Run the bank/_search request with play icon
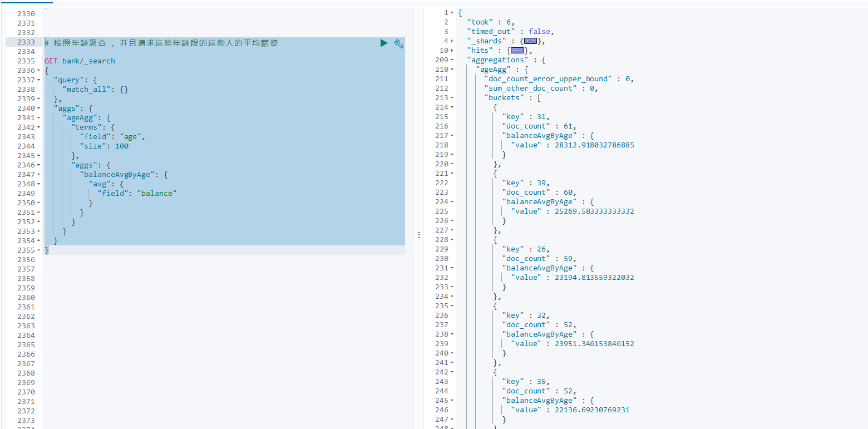The image size is (868, 429). tap(384, 43)
